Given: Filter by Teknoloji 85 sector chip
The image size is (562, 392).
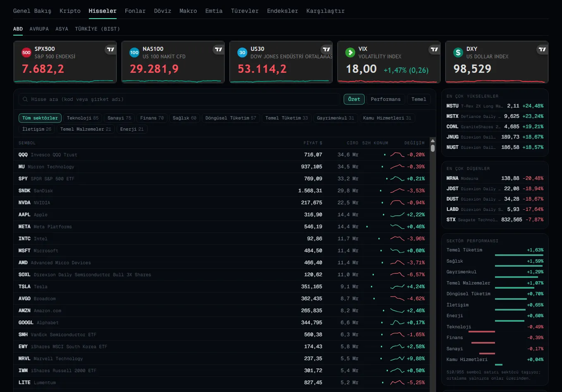Looking at the screenshot, I should click(x=83, y=118).
